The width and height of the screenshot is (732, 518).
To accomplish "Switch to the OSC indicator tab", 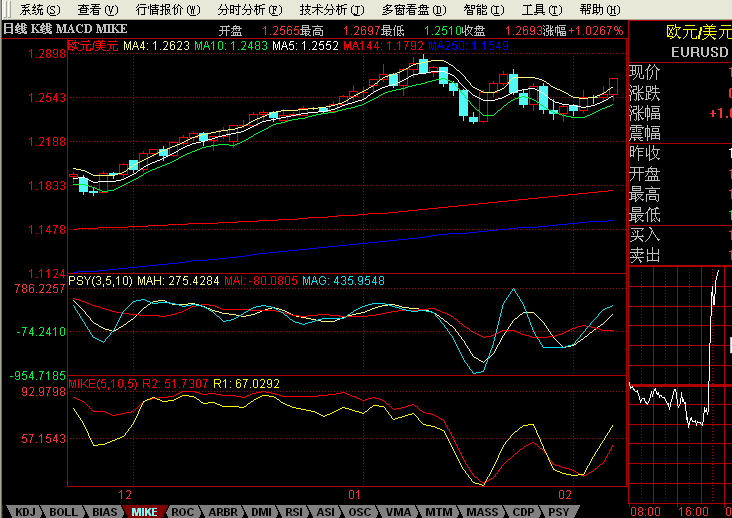I will [x=360, y=512].
